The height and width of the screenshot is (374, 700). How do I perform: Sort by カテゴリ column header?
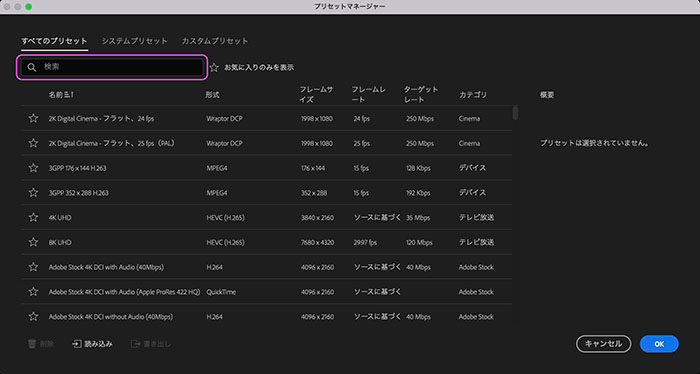click(473, 95)
